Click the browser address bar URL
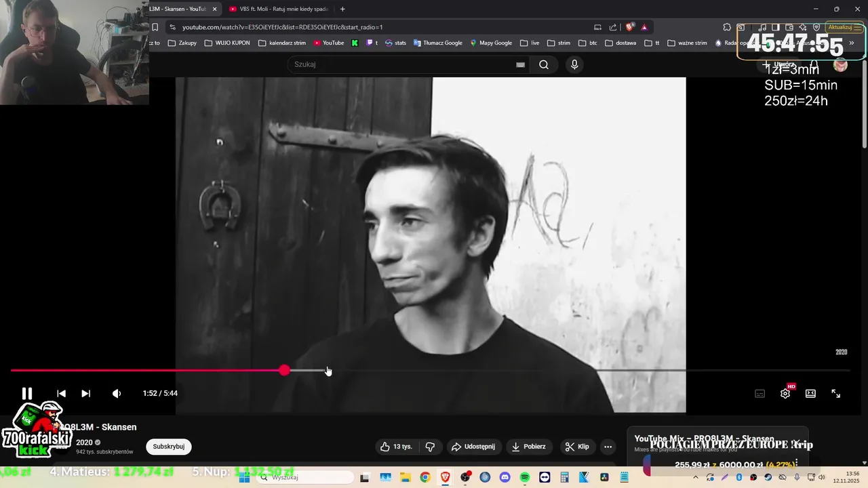Viewport: 868px width, 488px height. point(282,27)
